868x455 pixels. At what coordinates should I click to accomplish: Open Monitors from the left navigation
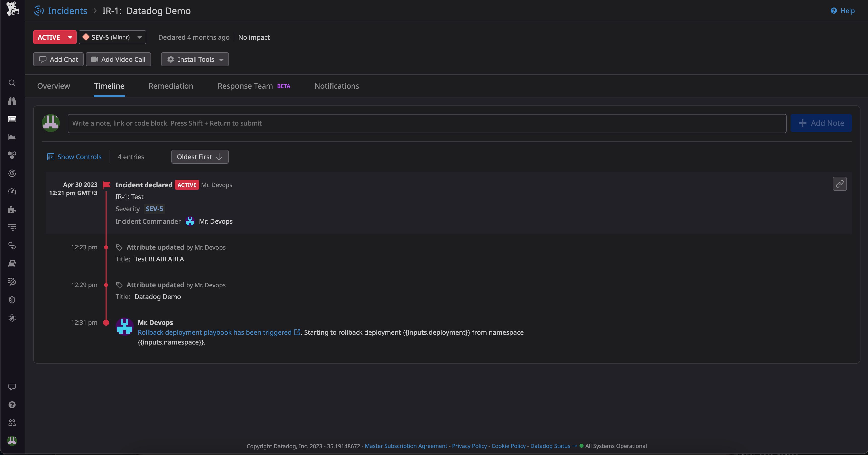tap(12, 173)
